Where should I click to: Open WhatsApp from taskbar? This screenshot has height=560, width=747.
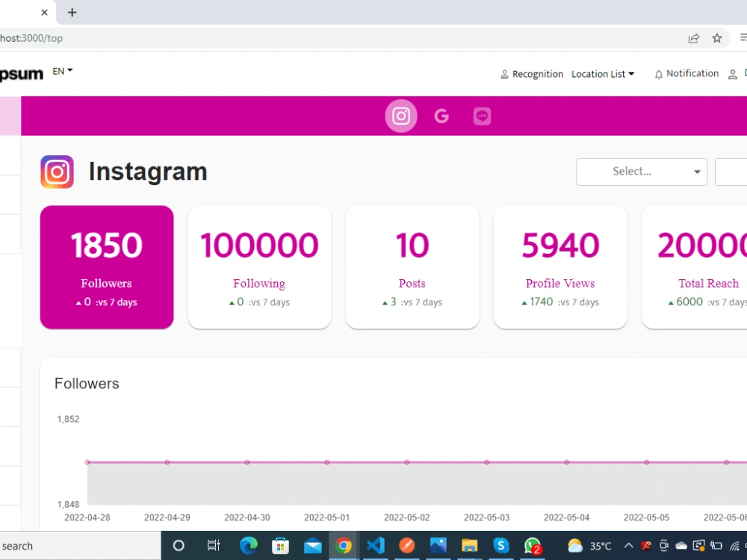click(532, 546)
